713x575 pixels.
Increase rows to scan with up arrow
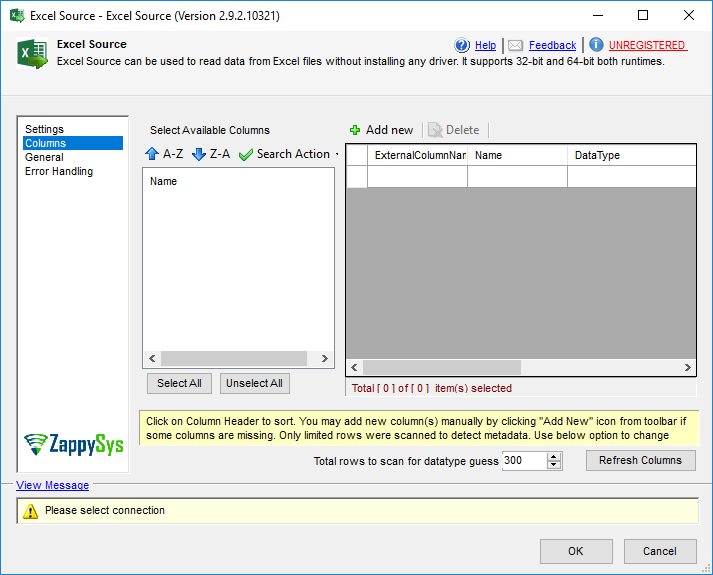[x=554, y=456]
